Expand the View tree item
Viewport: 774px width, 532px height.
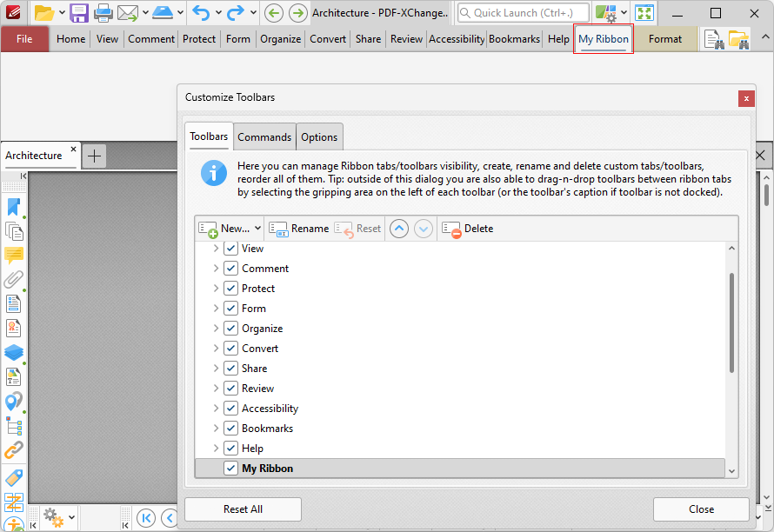click(216, 249)
